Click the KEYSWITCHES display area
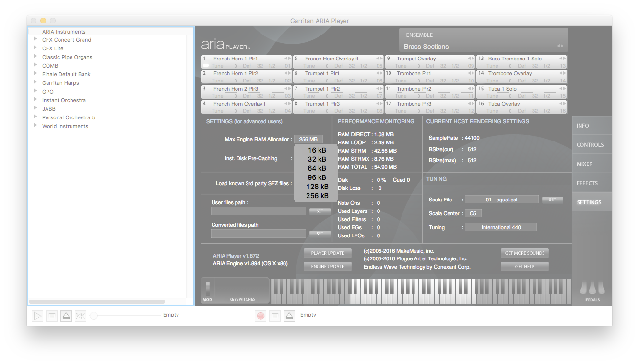639x364 pixels. (x=242, y=290)
